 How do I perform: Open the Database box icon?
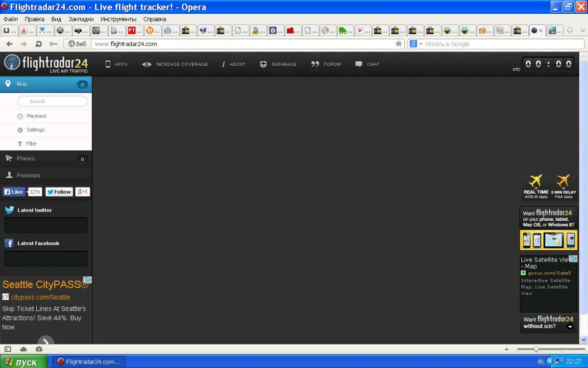point(263,64)
